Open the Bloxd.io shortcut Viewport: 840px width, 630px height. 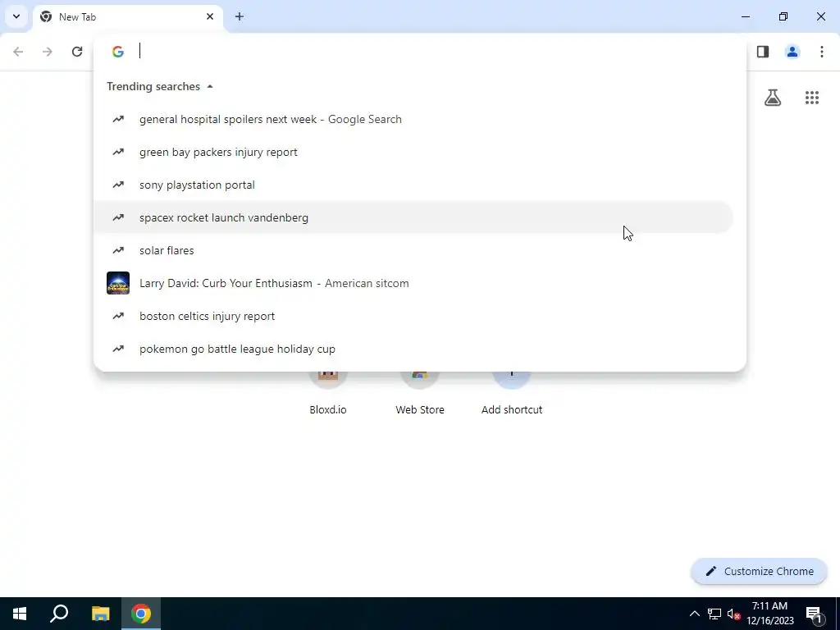coord(328,394)
